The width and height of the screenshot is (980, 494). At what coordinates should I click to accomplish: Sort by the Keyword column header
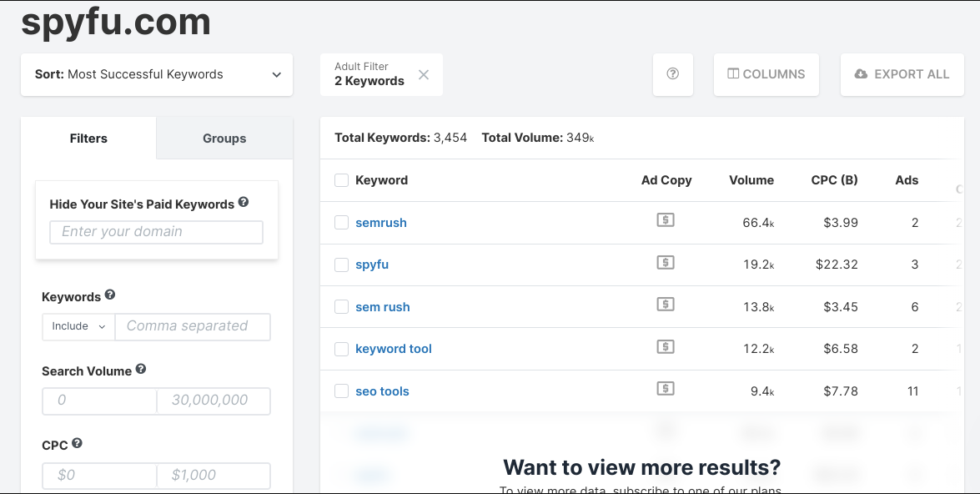382,180
